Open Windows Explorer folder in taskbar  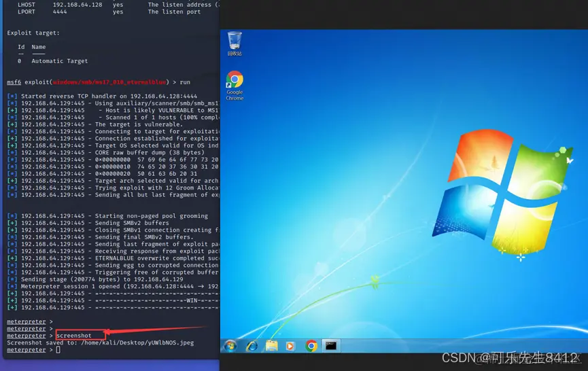tap(271, 345)
